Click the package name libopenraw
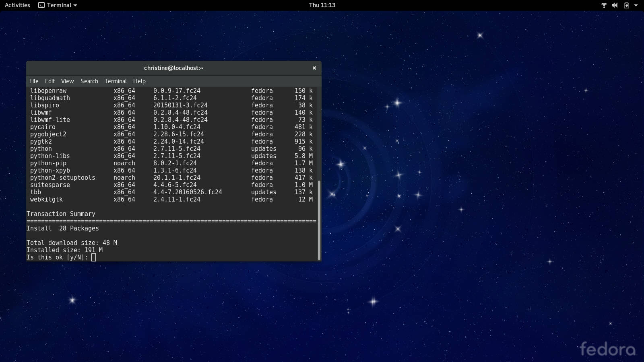This screenshot has width=644, height=362. 48,91
